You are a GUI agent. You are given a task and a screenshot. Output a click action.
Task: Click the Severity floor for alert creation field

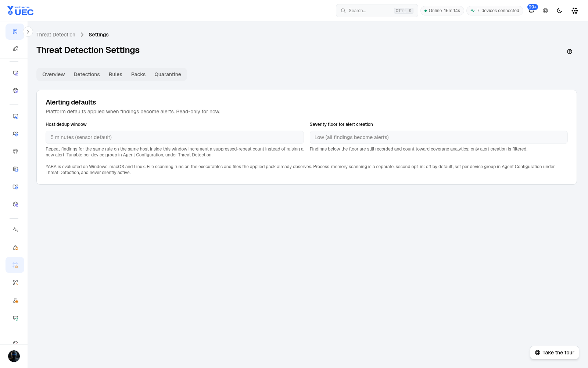[438, 137]
